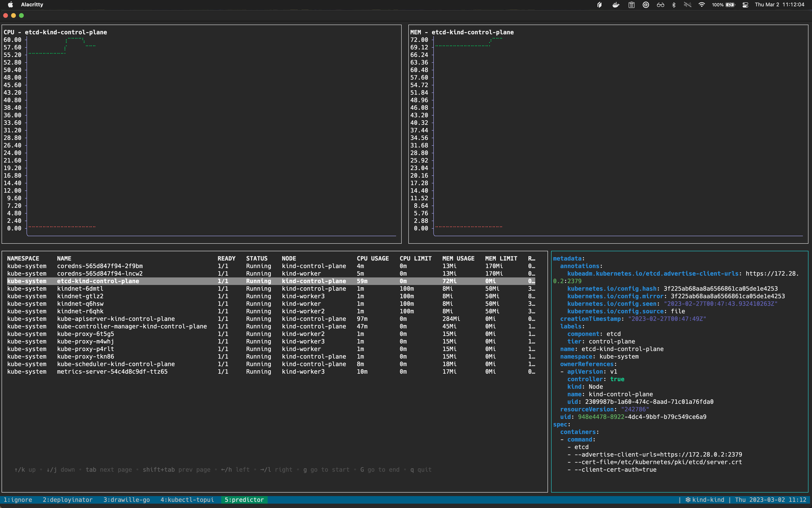Image resolution: width=812 pixels, height=508 pixels.
Task: Click the CPU LIMIT column header
Action: point(415,258)
